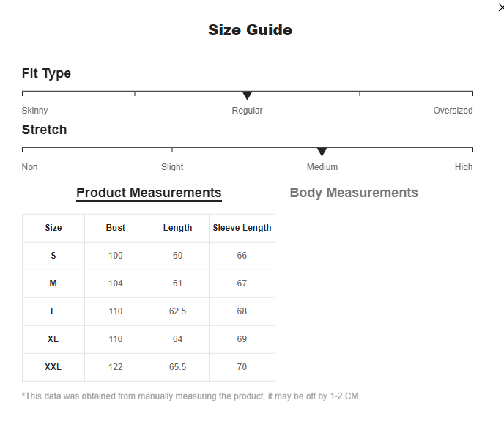The width and height of the screenshot is (504, 422).
Task: Click the Bust column header
Action: [x=116, y=228]
